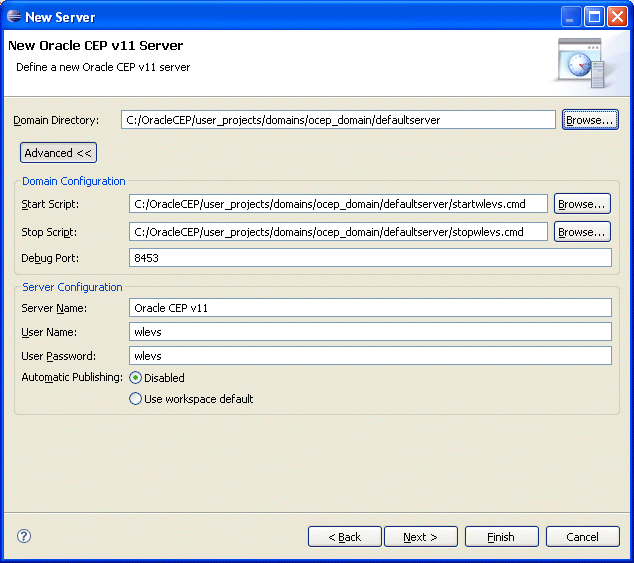
Task: Edit the Debug Port value 8453
Action: (370, 258)
